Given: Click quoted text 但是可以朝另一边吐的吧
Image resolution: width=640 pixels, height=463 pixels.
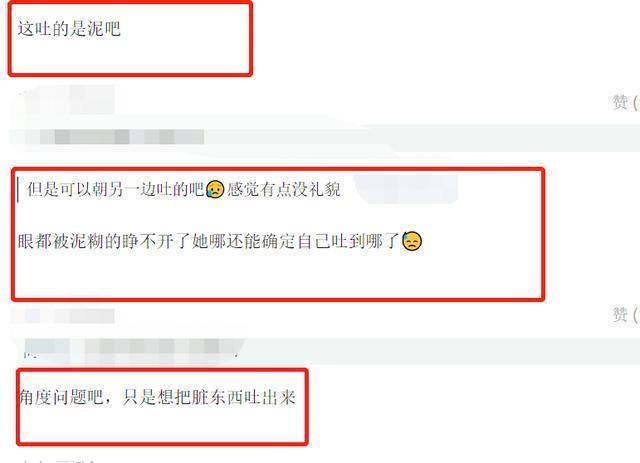Looking at the screenshot, I should [x=116, y=189].
